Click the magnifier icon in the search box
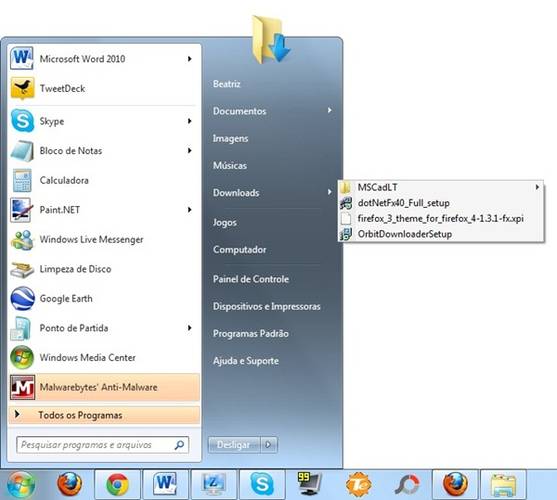This screenshot has width=557, height=500. [x=179, y=445]
